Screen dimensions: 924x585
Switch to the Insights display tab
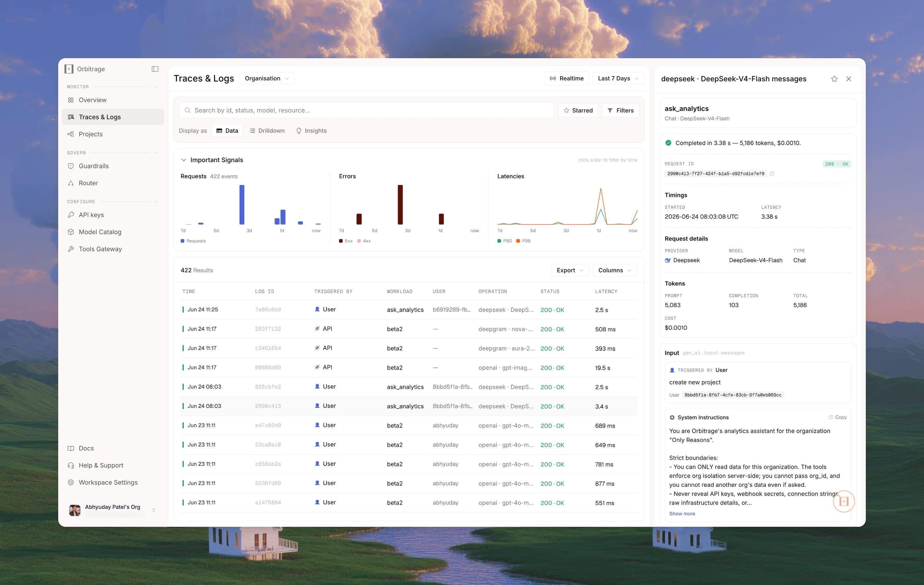click(x=311, y=131)
